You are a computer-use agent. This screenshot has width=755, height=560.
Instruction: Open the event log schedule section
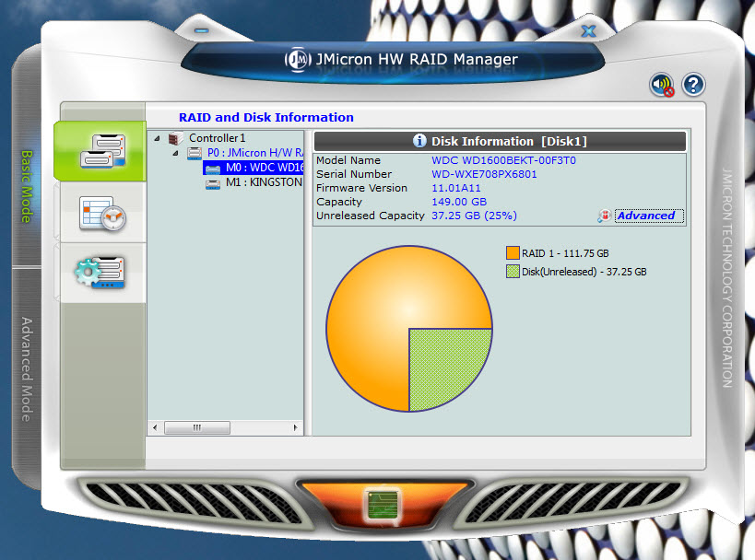pos(102,213)
